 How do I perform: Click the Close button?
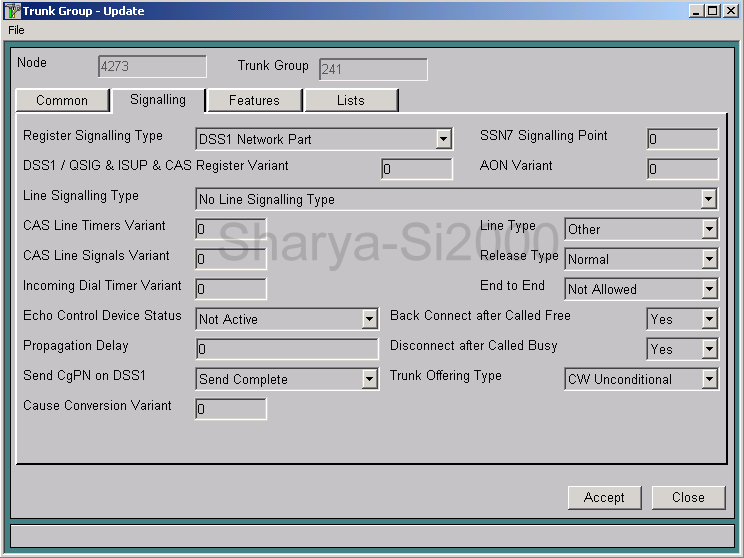(688, 497)
